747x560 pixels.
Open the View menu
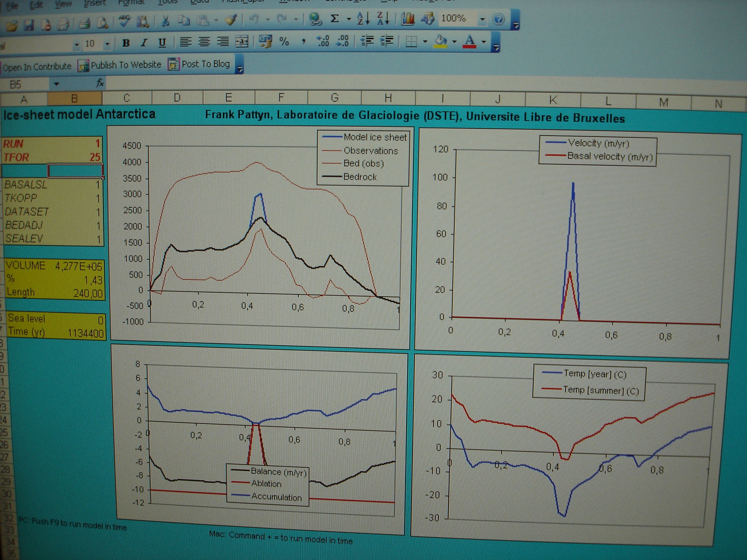(63, 4)
